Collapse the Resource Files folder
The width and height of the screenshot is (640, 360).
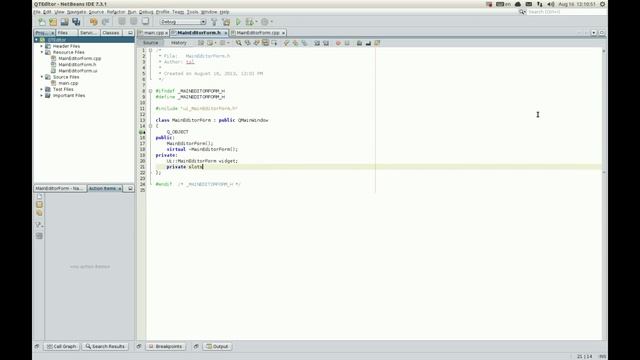[42, 52]
